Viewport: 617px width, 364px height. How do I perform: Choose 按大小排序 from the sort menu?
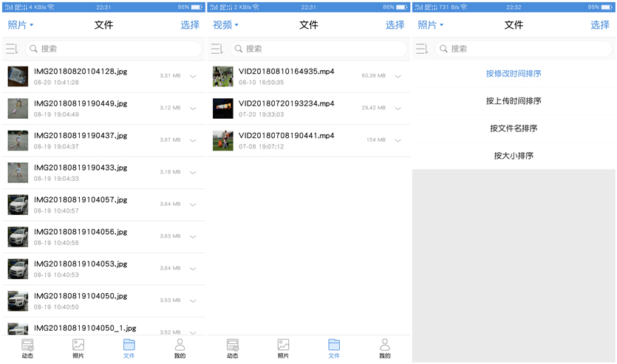click(x=514, y=156)
